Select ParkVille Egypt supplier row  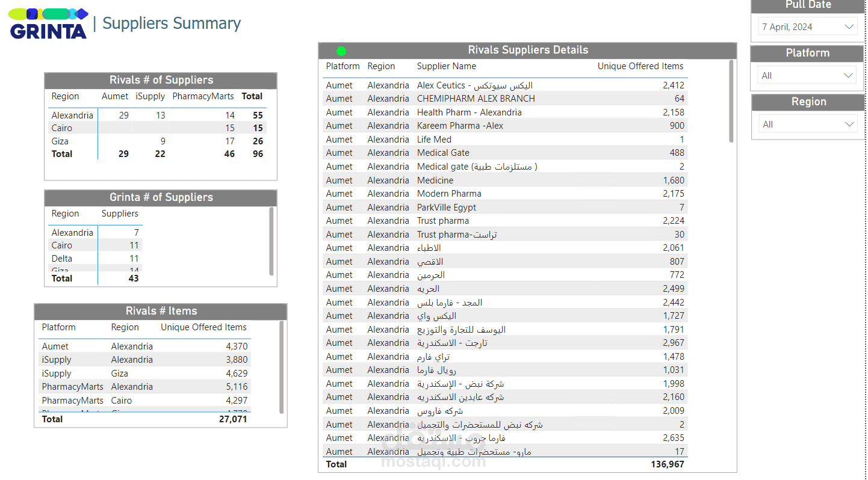(x=505, y=207)
